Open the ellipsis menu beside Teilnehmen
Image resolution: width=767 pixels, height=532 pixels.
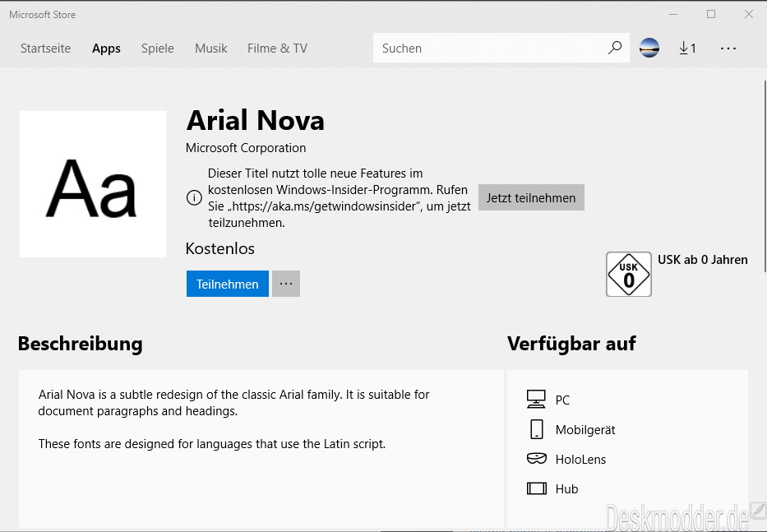coord(286,284)
